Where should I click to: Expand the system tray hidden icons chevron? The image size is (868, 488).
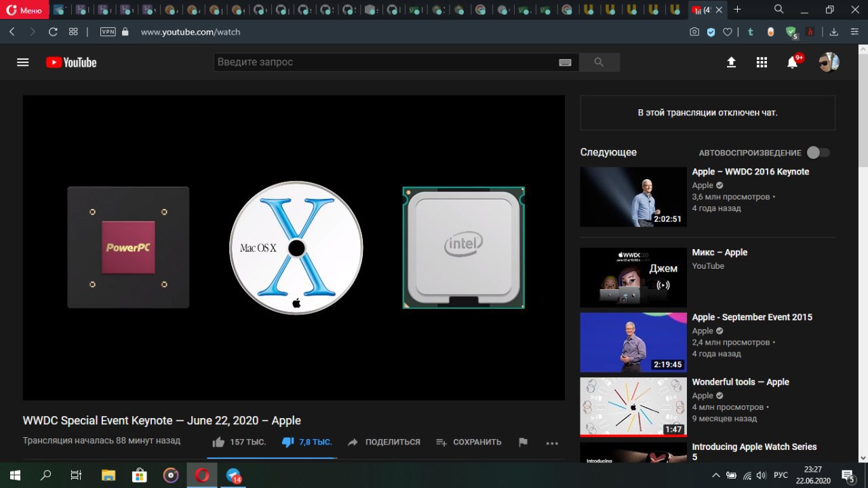(716, 475)
